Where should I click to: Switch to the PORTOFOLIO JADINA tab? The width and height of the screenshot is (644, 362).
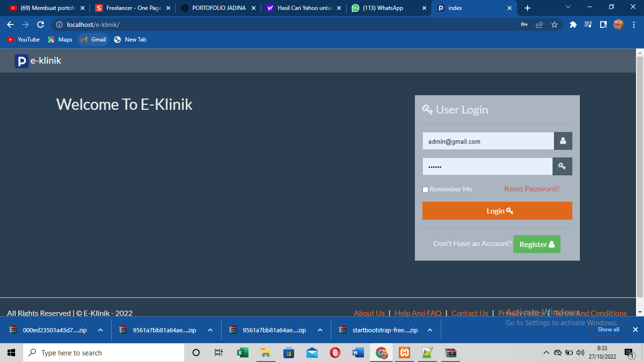click(x=219, y=8)
